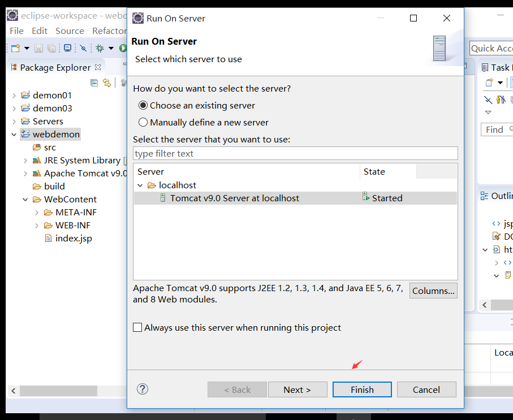Viewport: 513px width, 420px height.
Task: Click the Save disk icon in the toolbar
Action: coord(38,49)
